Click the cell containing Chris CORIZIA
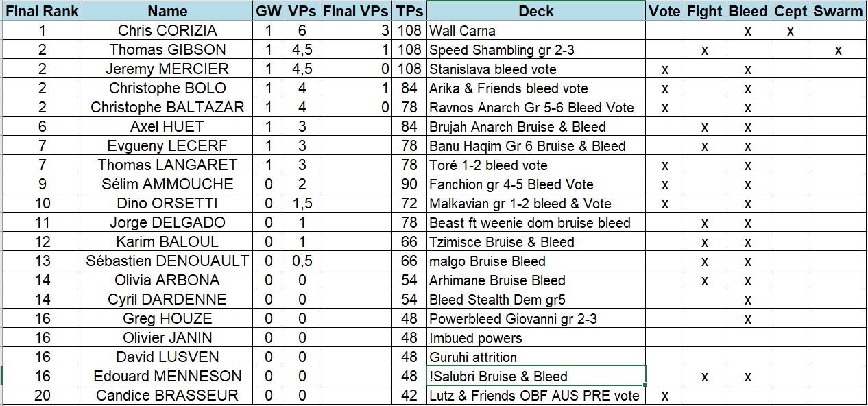This screenshot has width=868, height=406. (167, 31)
